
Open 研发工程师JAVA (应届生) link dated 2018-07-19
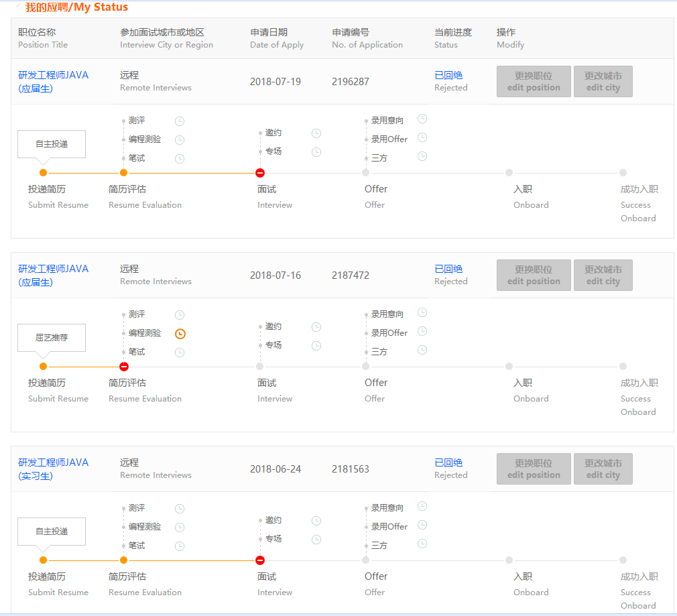[53, 82]
